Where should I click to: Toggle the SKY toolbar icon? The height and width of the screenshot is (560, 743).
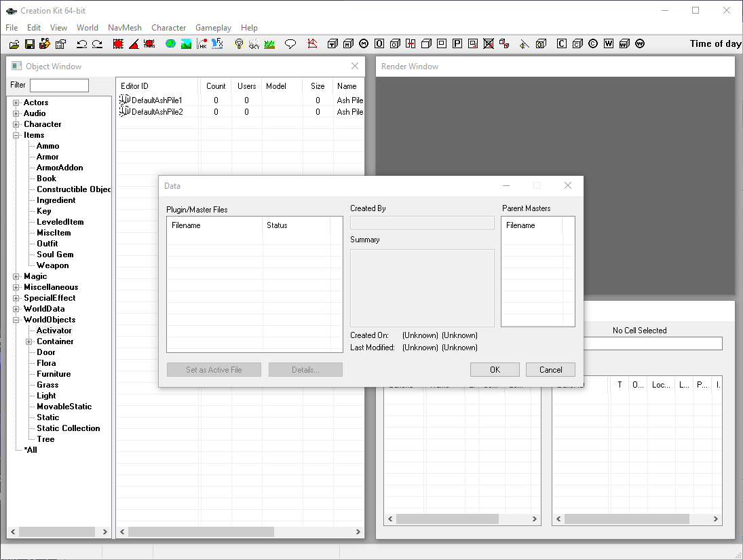[x=254, y=44]
